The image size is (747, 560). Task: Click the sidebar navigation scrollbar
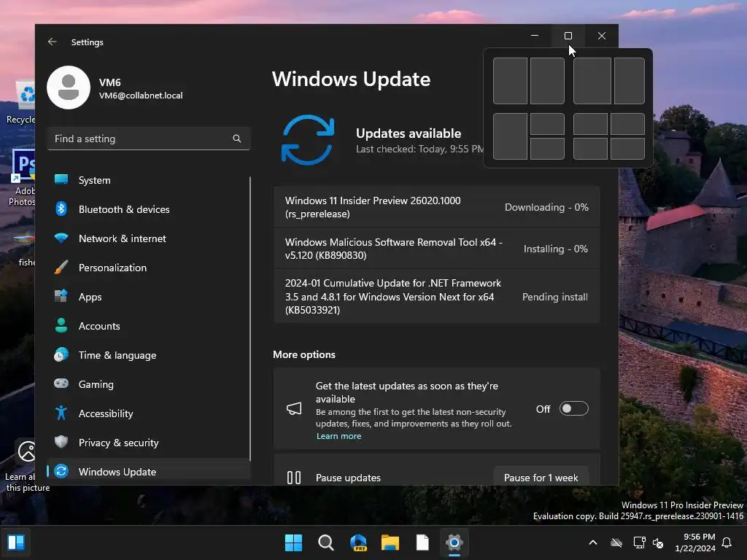coord(250,318)
